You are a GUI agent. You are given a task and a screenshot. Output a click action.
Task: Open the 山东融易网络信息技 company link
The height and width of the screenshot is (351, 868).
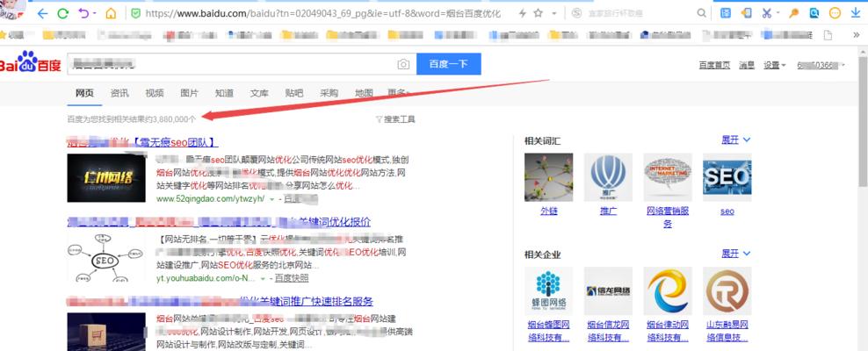click(x=727, y=331)
